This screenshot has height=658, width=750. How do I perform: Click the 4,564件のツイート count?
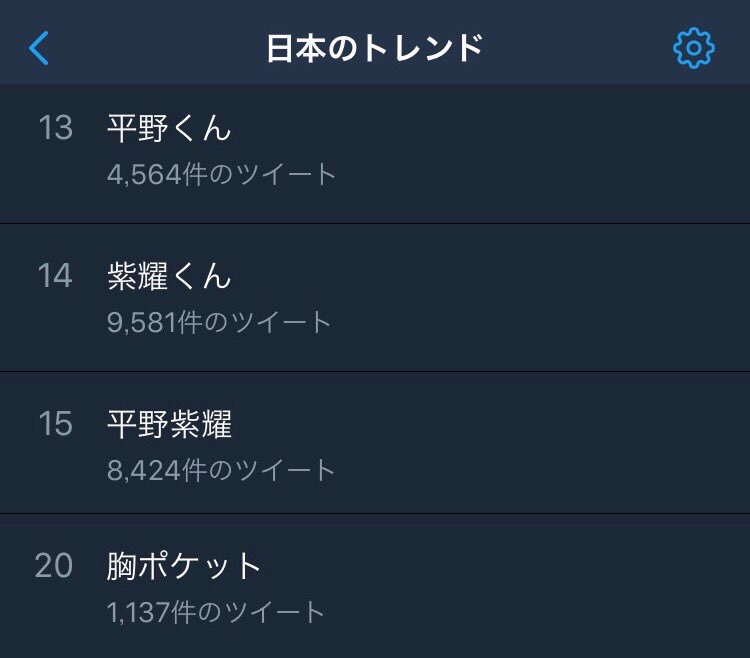click(222, 175)
